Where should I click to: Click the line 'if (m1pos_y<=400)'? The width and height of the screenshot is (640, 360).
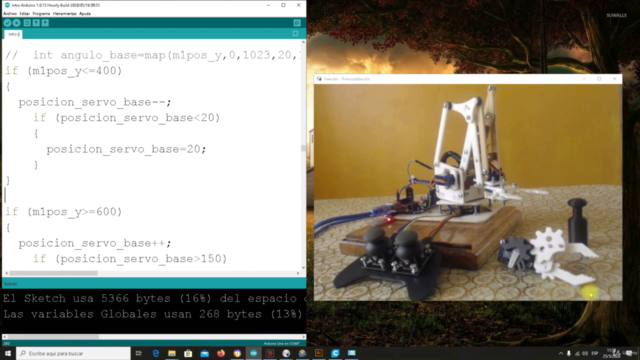pos(63,71)
